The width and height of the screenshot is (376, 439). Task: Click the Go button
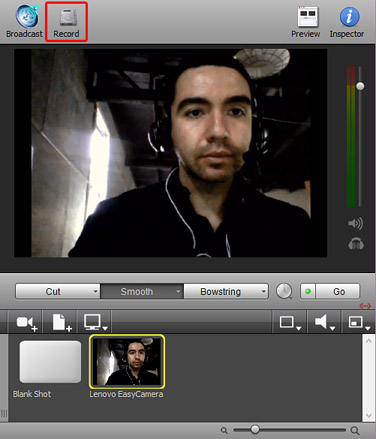[339, 292]
